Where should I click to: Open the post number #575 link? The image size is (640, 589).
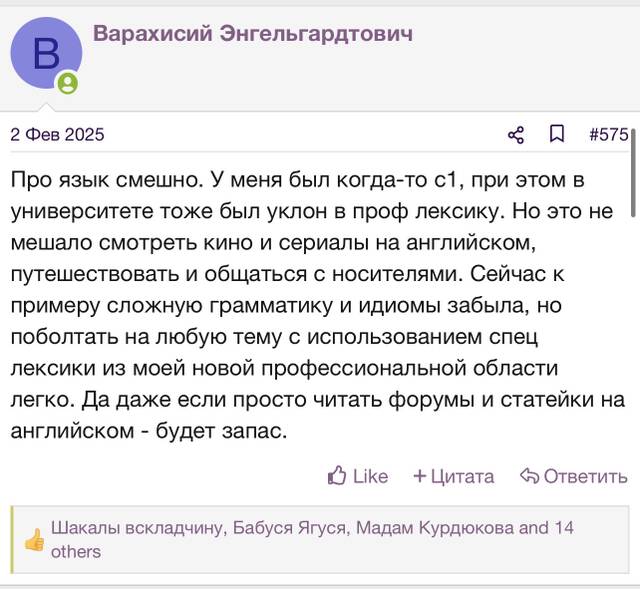click(x=609, y=135)
